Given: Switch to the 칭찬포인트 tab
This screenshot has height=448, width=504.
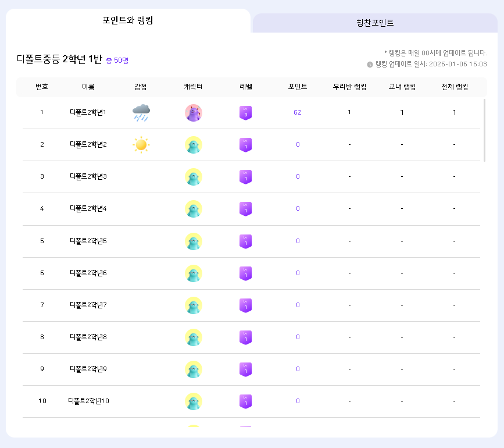Looking at the screenshot, I should tap(375, 23).
